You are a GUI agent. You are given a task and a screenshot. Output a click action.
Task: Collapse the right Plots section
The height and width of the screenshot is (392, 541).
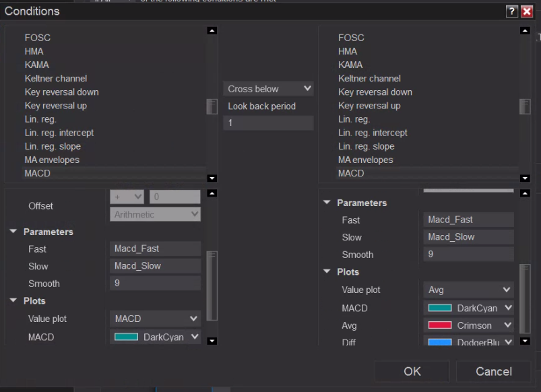tap(327, 271)
